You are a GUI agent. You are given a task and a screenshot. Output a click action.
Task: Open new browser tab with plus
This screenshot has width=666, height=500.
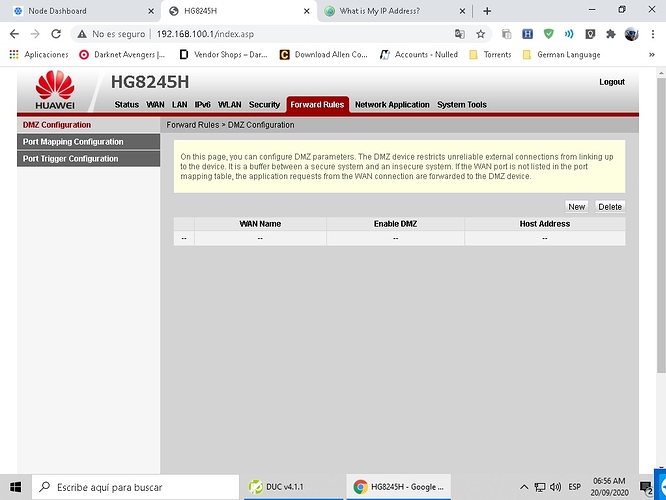(487, 11)
